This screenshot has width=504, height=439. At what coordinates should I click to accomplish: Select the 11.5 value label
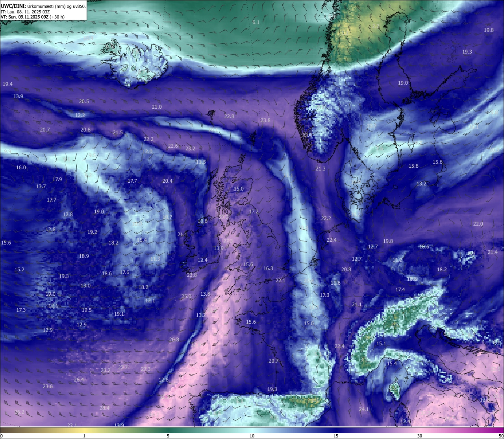coord(201,162)
